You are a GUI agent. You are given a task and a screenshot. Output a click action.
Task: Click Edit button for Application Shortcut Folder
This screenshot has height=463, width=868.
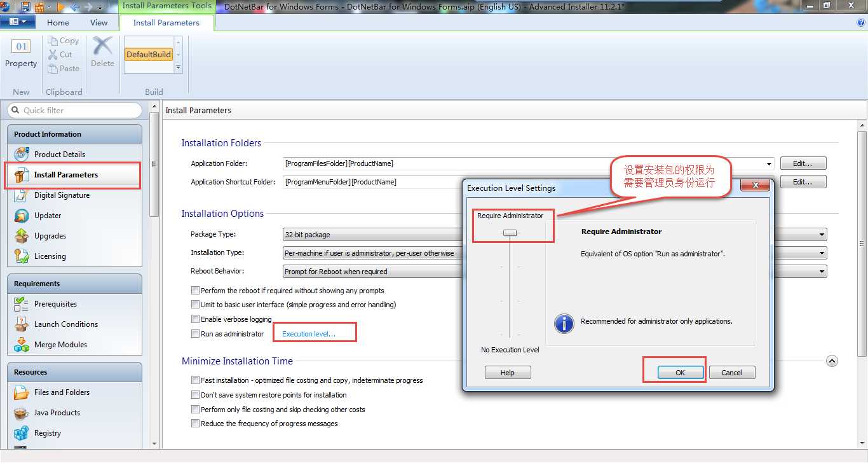[x=803, y=182]
